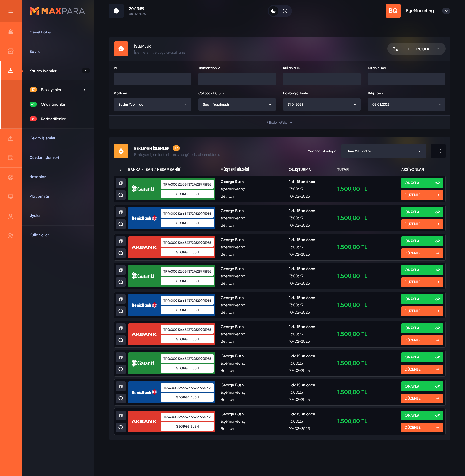
Task: Click the wallet icon in orange sidebar
Action: [x=11, y=158]
